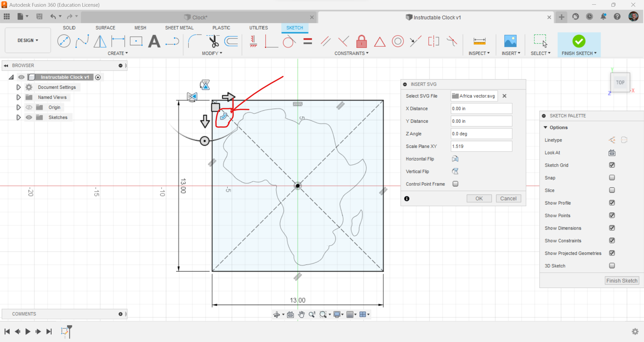Switch to the SHEET METAL tab
Viewport: 644px width, 342px height.
click(x=179, y=28)
